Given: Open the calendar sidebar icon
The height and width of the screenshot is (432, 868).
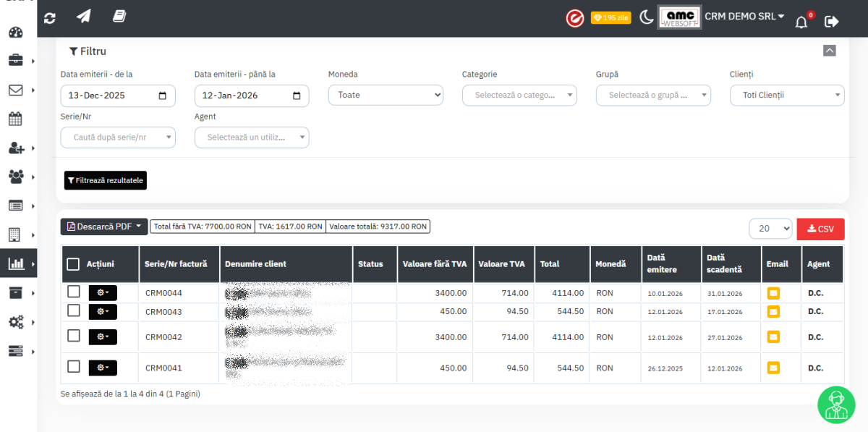Looking at the screenshot, I should point(15,119).
